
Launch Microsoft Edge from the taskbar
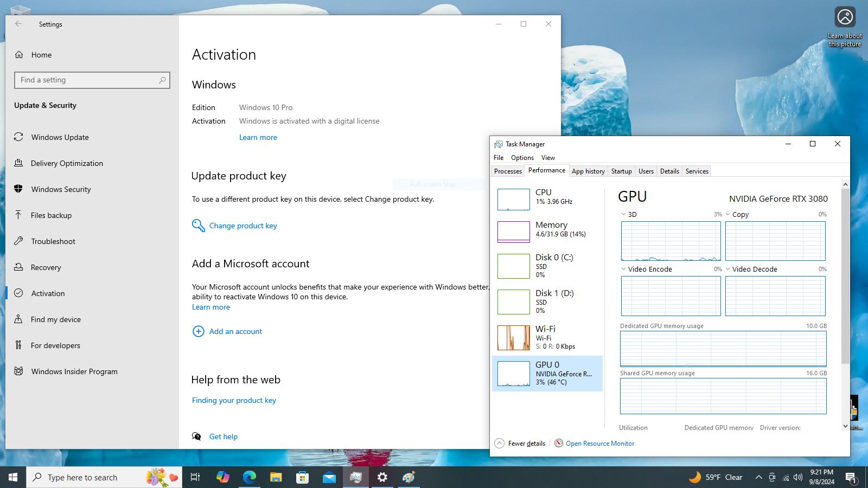click(249, 477)
